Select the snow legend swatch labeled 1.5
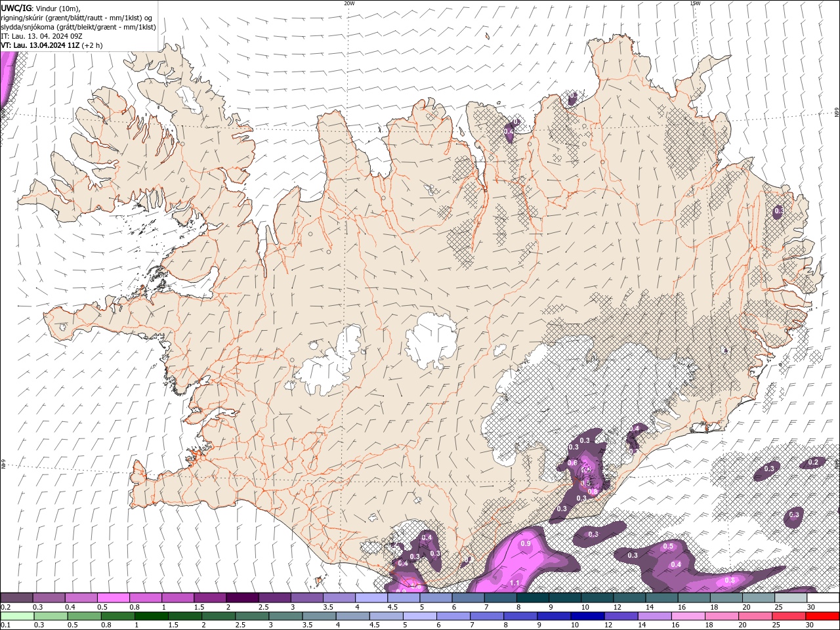This screenshot has height=630, width=840. pyautogui.click(x=210, y=598)
